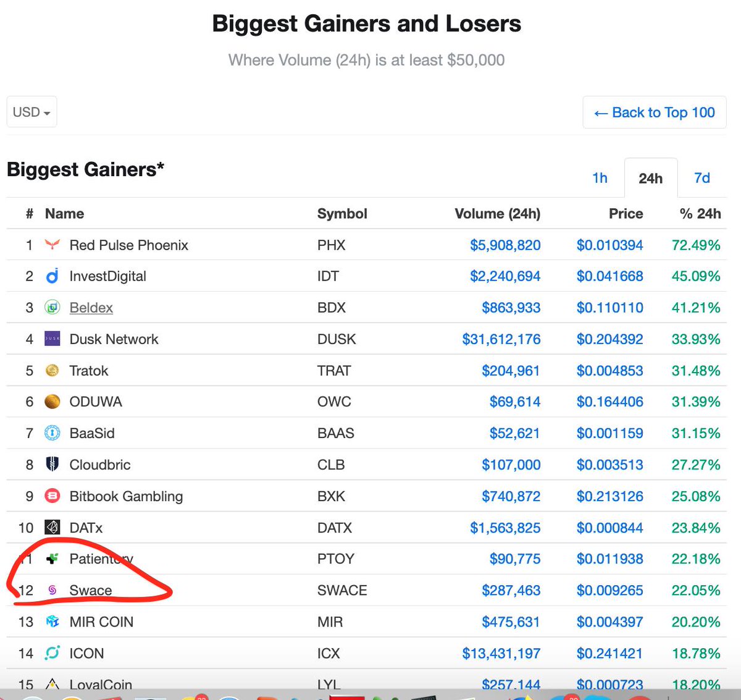Click the 22.05% Swace gain value
Screen dimensions: 741x700
tap(696, 590)
